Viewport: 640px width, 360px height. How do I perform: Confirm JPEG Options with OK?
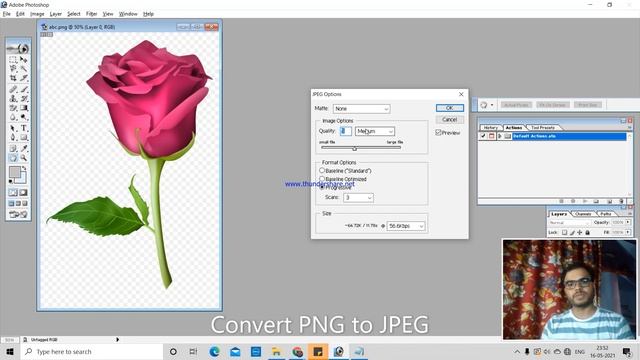pos(450,108)
